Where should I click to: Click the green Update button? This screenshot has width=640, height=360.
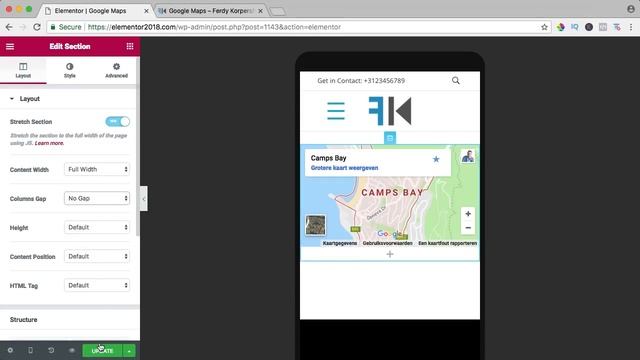pos(102,351)
